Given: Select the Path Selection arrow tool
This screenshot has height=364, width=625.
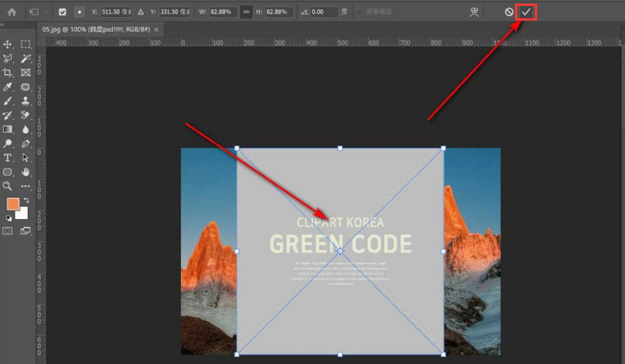Looking at the screenshot, I should 26,157.
